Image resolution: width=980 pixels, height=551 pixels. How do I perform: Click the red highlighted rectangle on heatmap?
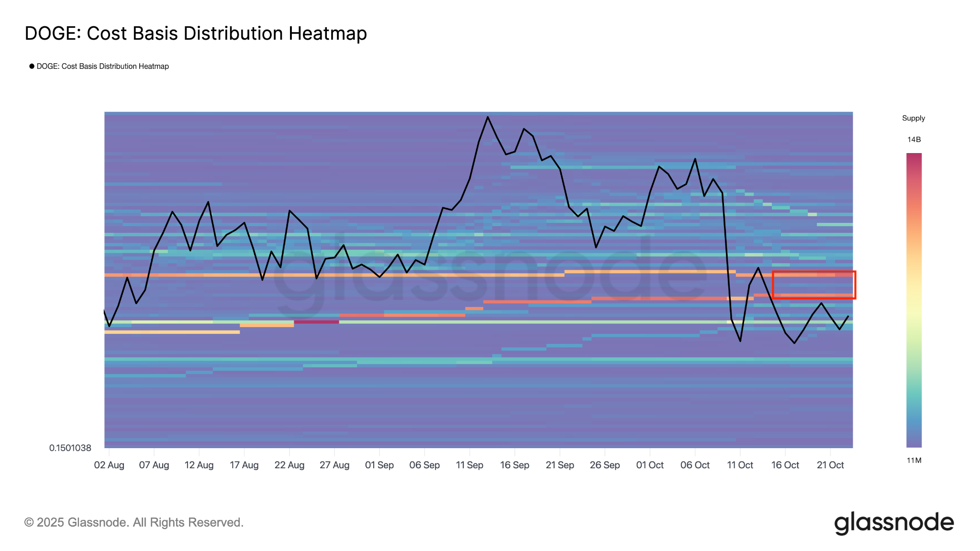813,285
